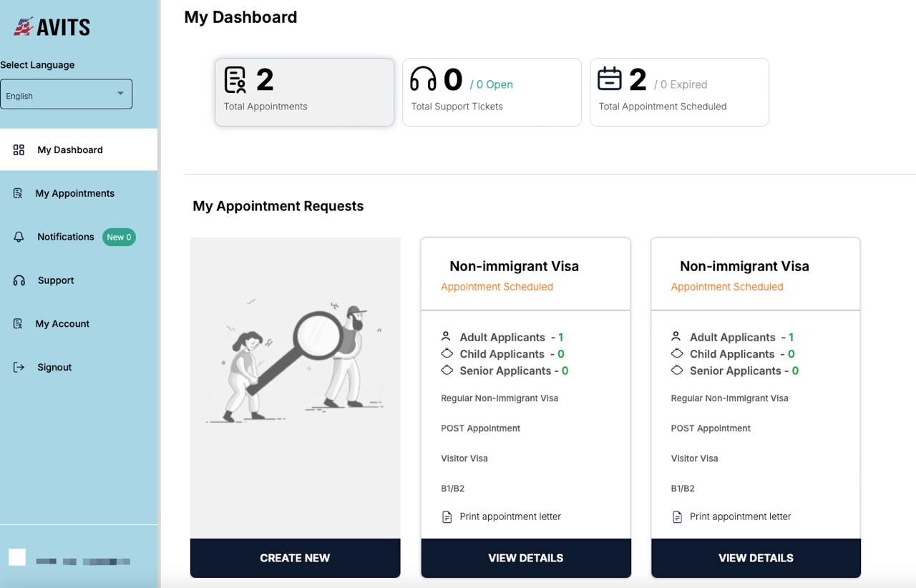
Task: Click the New 0 notifications badge
Action: pyautogui.click(x=119, y=237)
